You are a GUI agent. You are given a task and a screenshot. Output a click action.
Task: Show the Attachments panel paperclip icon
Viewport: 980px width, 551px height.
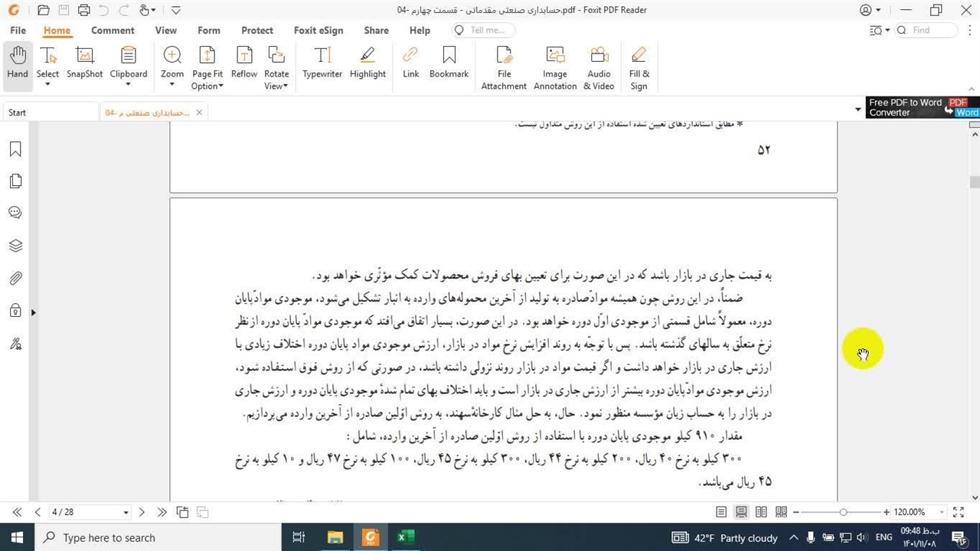click(x=15, y=279)
